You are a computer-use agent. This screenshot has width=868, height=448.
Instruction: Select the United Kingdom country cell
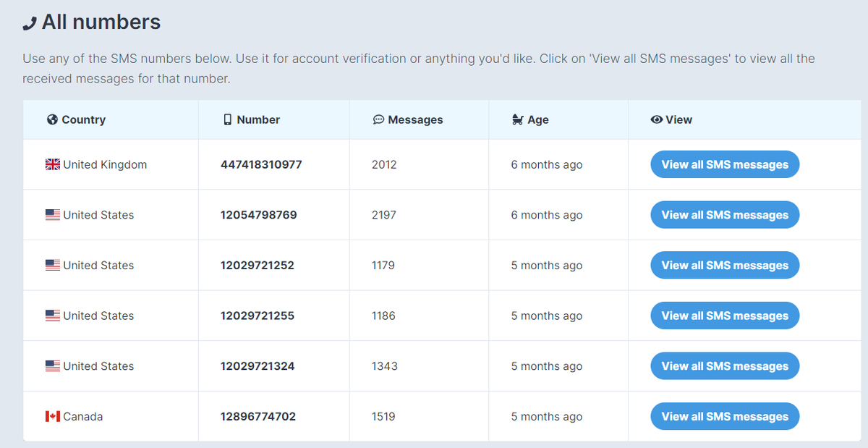111,164
